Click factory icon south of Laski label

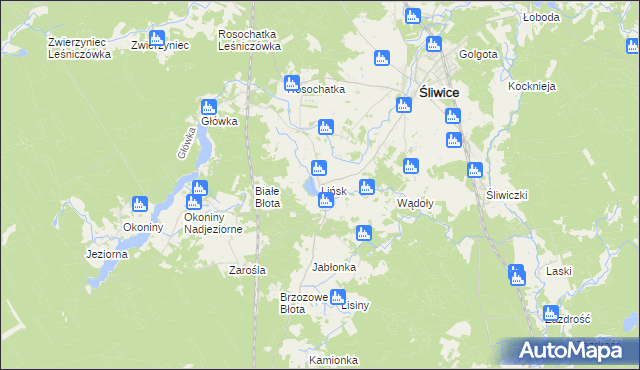[x=551, y=313]
